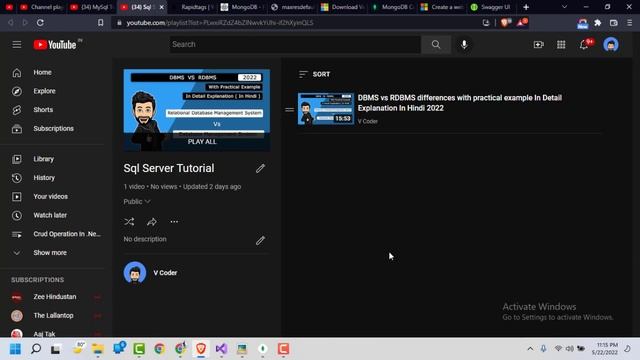Open Visual Studio from taskbar
The width and height of the screenshot is (640, 360).
pyautogui.click(x=221, y=349)
